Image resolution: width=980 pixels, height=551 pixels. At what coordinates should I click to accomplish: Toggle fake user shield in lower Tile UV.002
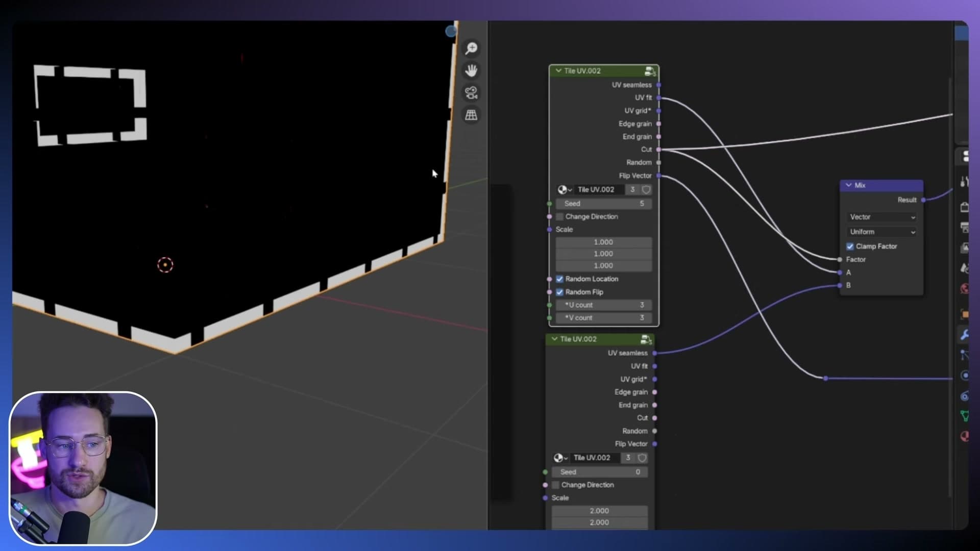642,458
